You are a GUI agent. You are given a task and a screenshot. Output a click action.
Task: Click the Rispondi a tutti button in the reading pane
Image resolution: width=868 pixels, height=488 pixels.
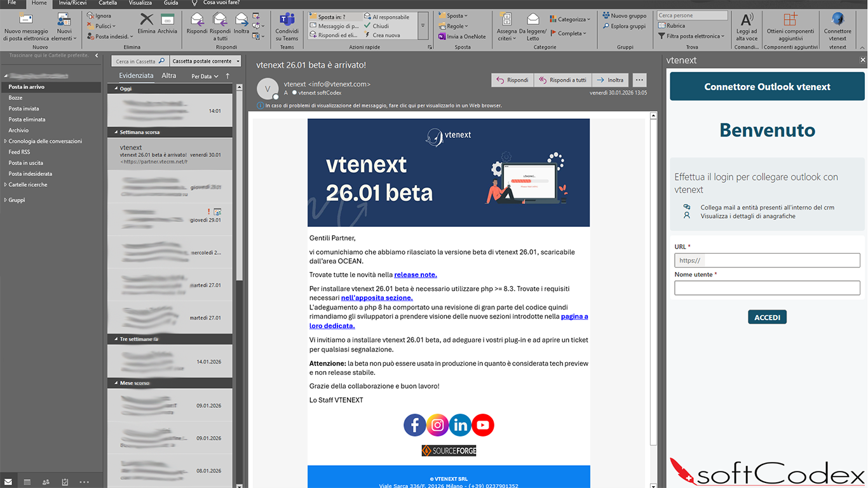pyautogui.click(x=562, y=80)
